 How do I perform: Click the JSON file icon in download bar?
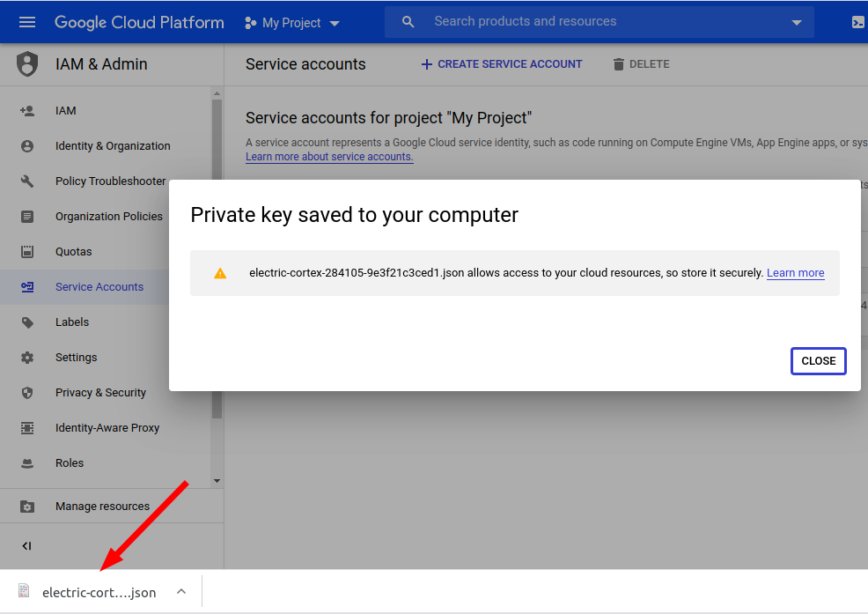coord(24,591)
